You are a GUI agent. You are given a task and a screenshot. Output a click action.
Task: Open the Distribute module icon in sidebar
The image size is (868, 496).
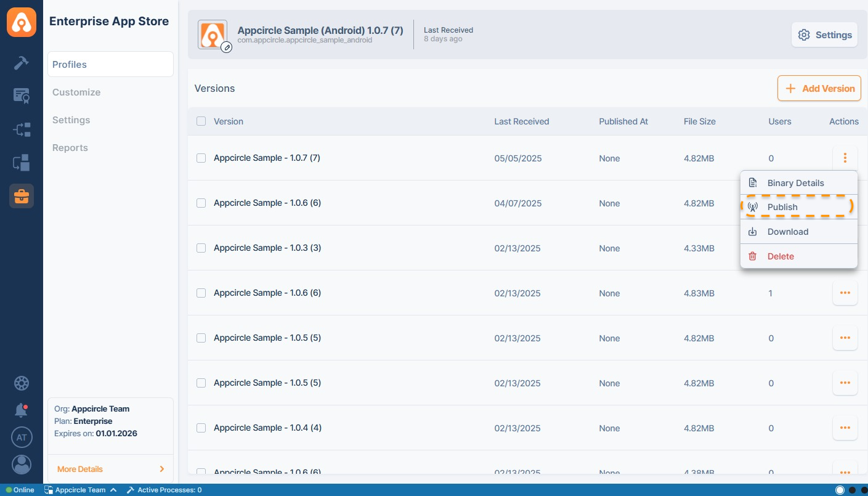pyautogui.click(x=22, y=129)
